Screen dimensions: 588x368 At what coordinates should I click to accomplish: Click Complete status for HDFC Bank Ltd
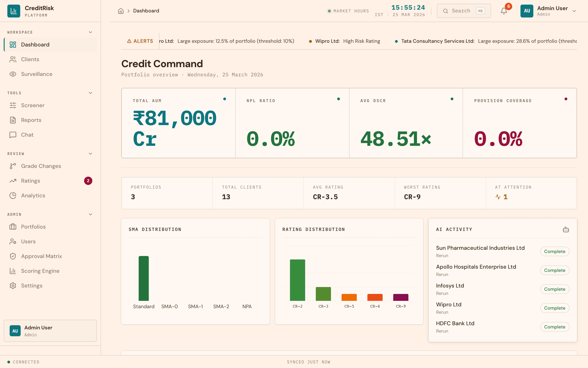[x=554, y=327]
